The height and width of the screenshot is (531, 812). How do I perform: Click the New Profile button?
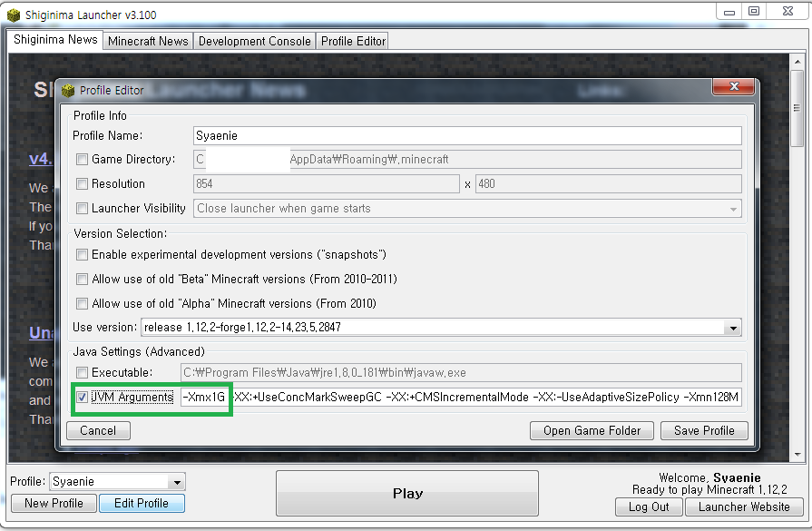[x=54, y=503]
